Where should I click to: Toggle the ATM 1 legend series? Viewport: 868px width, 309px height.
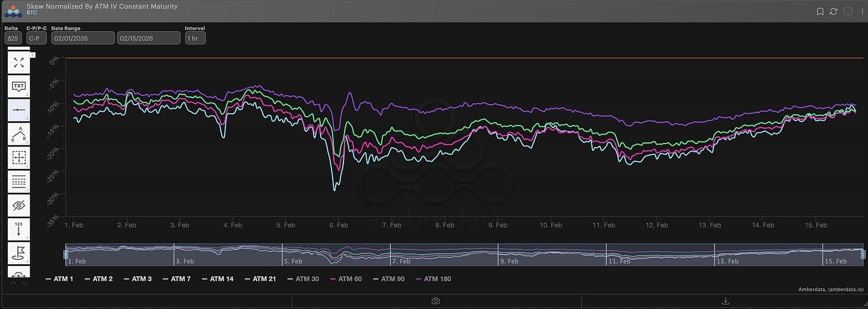pyautogui.click(x=59, y=279)
